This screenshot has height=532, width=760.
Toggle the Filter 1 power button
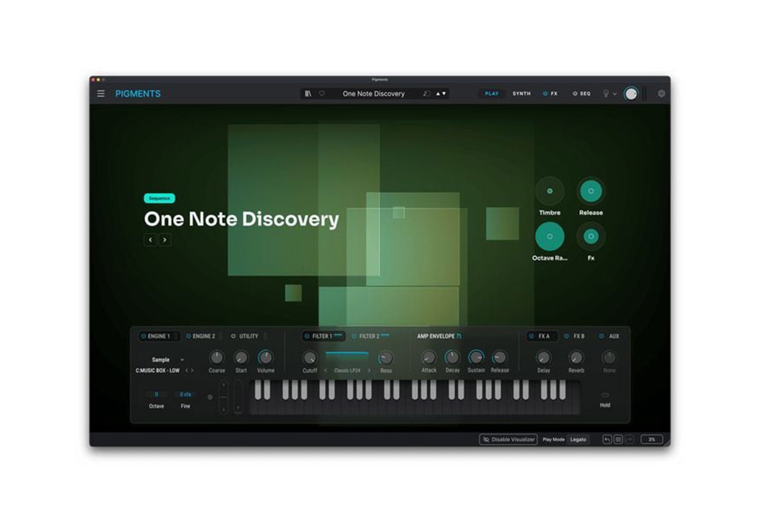pyautogui.click(x=307, y=336)
